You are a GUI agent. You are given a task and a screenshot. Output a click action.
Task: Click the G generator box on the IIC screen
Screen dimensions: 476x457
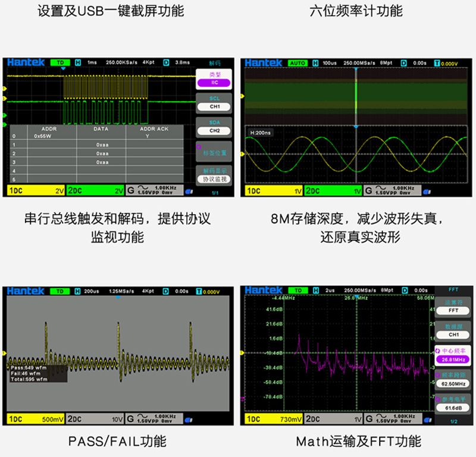pos(155,190)
